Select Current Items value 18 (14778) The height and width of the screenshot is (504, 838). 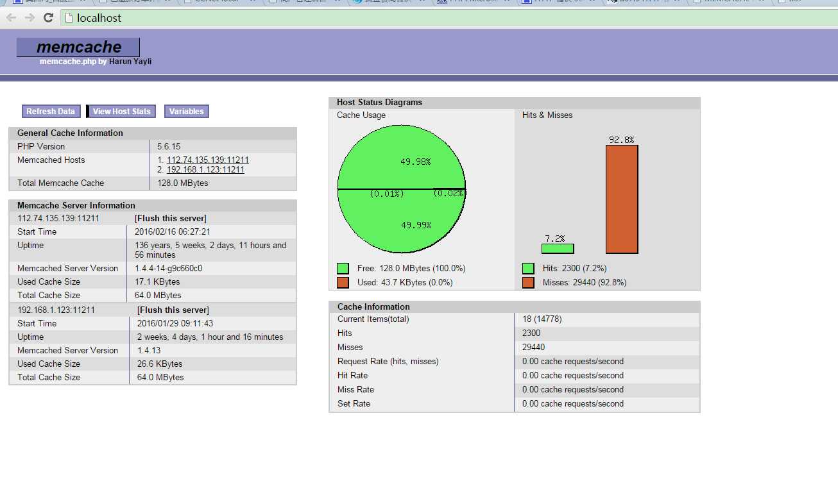[542, 319]
